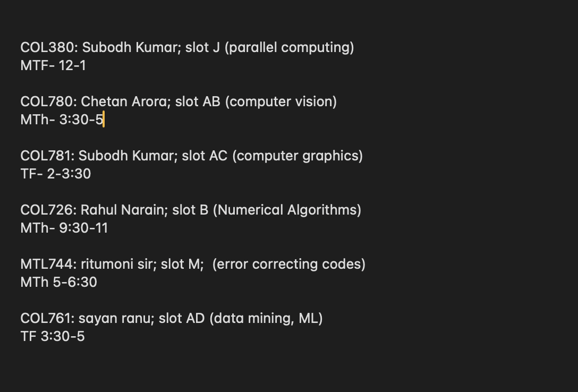Click the '(parallel computing)' text
Screen dimensions: 578x392
click(289, 48)
